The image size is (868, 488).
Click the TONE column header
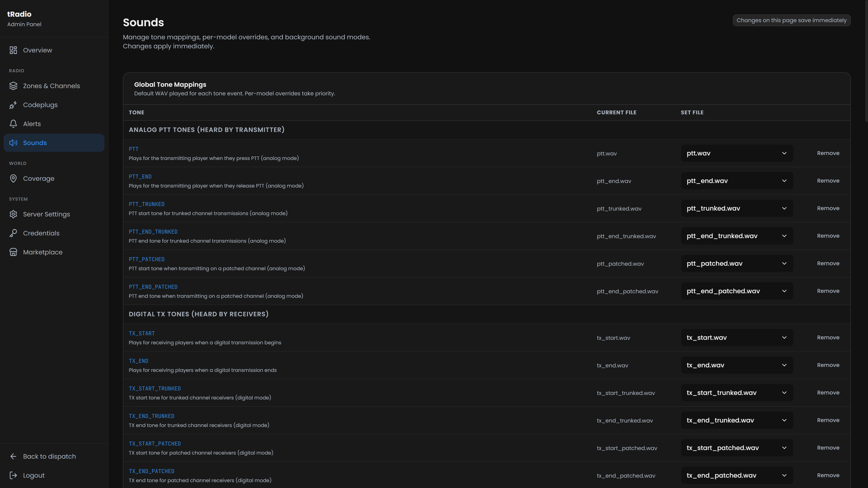coord(137,113)
